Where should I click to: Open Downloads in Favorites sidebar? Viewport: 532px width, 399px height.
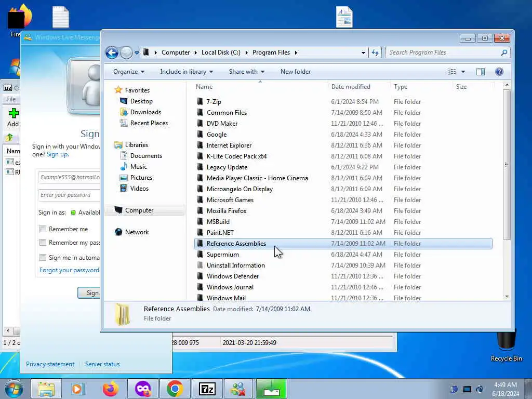[140, 112]
